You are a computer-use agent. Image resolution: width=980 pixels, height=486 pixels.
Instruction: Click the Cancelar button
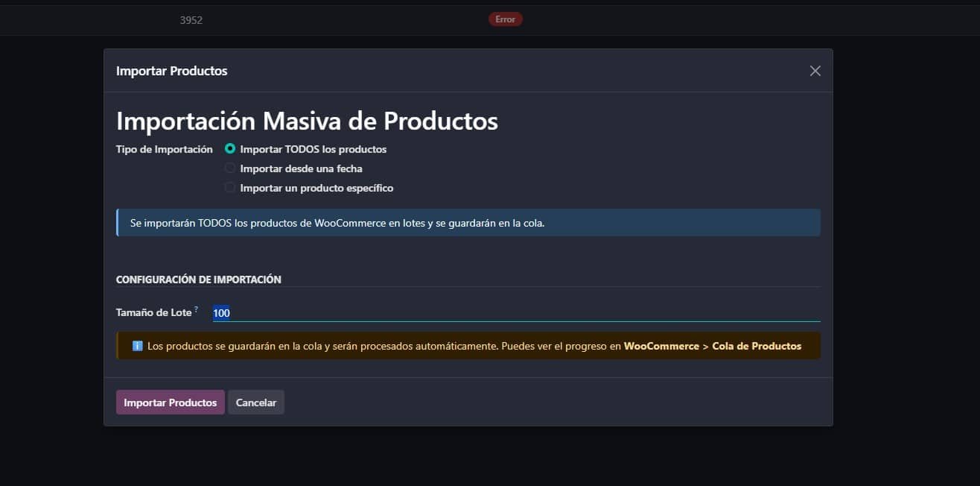click(255, 402)
